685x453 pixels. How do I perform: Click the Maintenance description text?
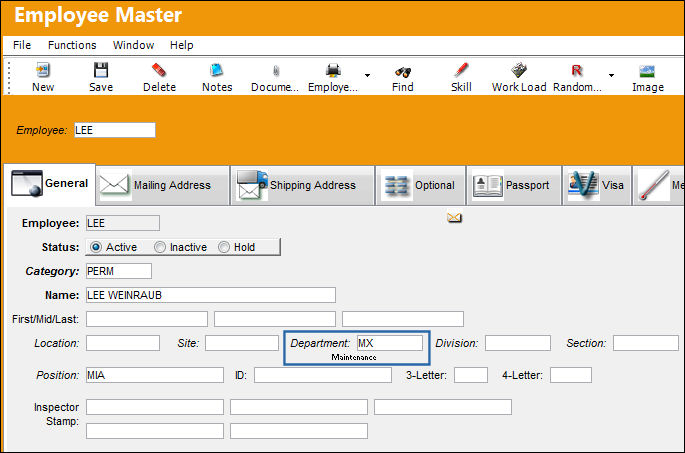coord(353,357)
